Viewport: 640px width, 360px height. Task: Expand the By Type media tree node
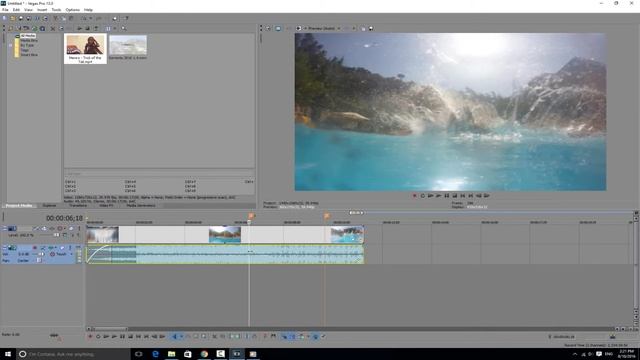(x=11, y=45)
